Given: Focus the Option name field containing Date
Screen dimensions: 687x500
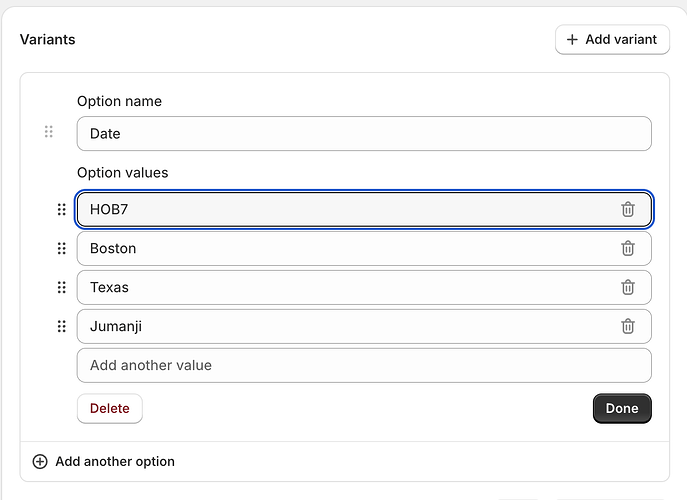Looking at the screenshot, I should tap(364, 133).
